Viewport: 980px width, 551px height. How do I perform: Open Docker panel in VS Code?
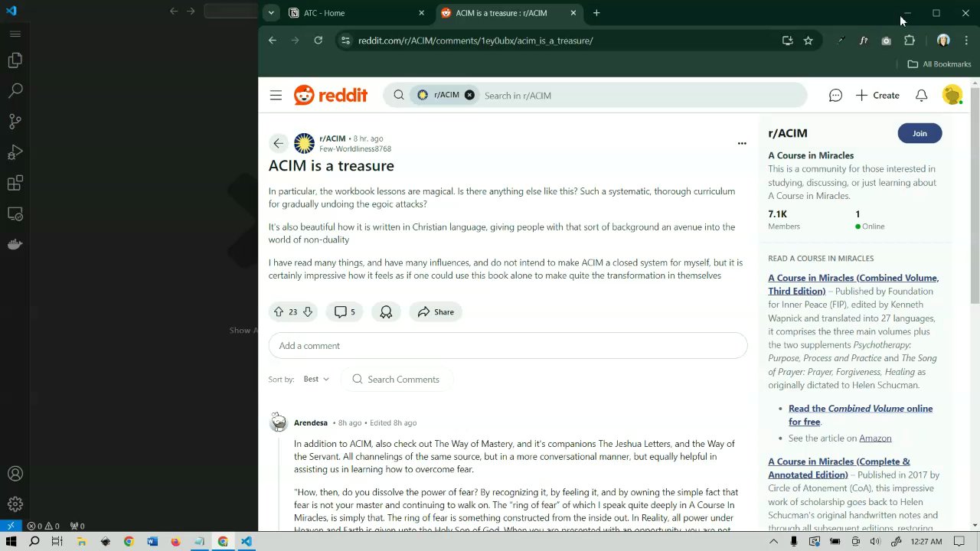click(15, 244)
